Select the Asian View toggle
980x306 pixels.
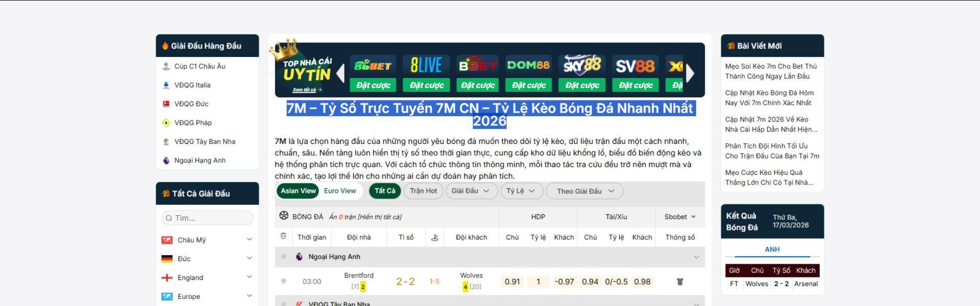click(298, 191)
